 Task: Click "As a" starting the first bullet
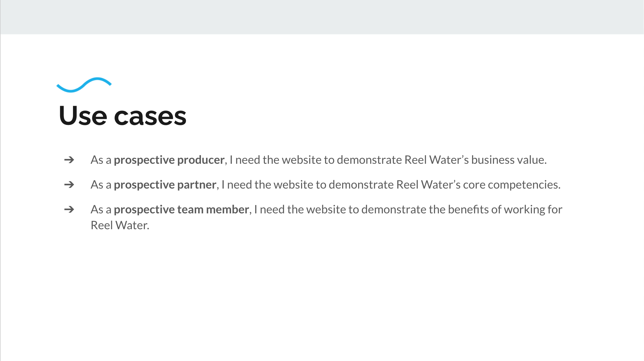pos(101,160)
